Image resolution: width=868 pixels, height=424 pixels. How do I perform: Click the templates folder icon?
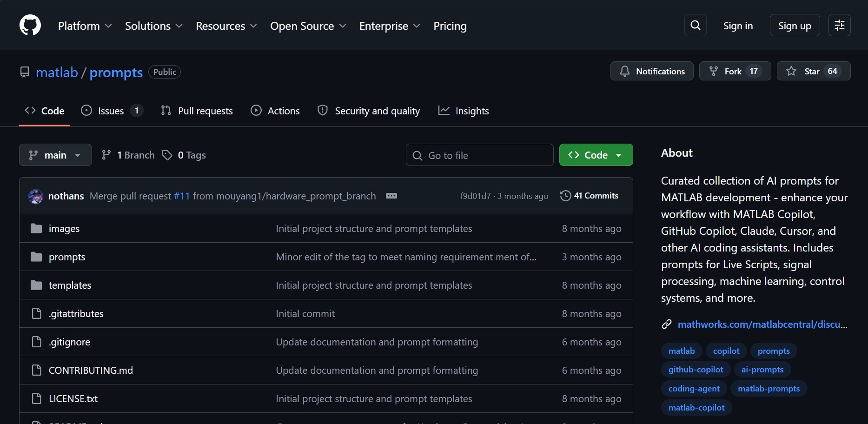point(36,285)
